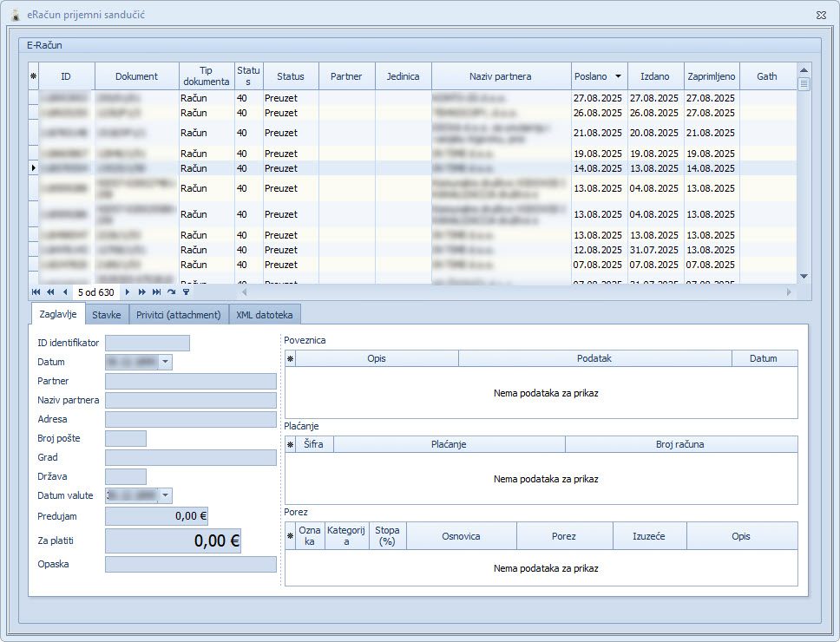This screenshot has width=840, height=642.
Task: Click the Izdano column header
Action: pyautogui.click(x=655, y=76)
